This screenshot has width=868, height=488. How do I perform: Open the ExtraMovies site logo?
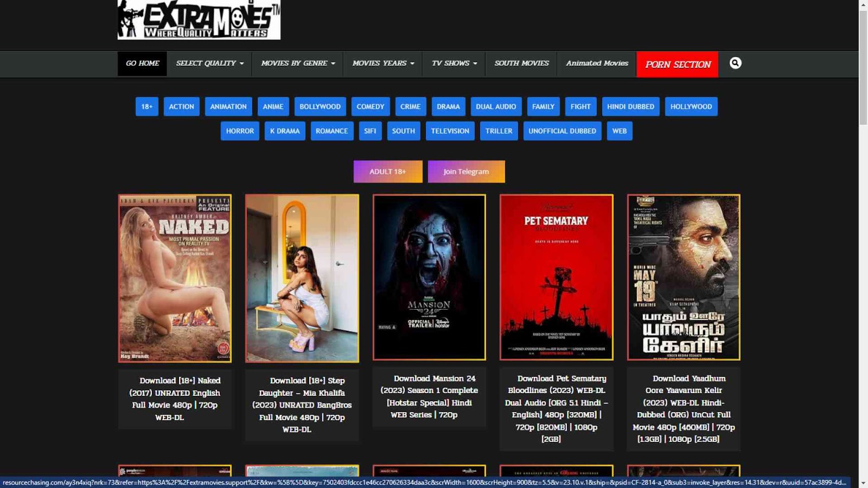(x=199, y=20)
